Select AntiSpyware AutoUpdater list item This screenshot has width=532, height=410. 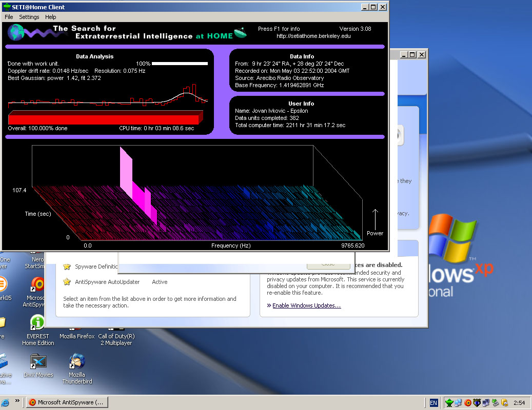tap(107, 282)
